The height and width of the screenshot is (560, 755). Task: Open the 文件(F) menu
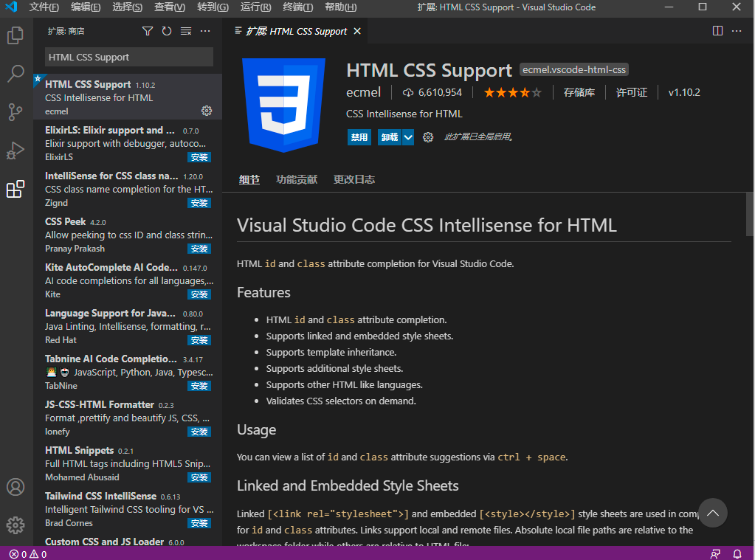tap(44, 7)
